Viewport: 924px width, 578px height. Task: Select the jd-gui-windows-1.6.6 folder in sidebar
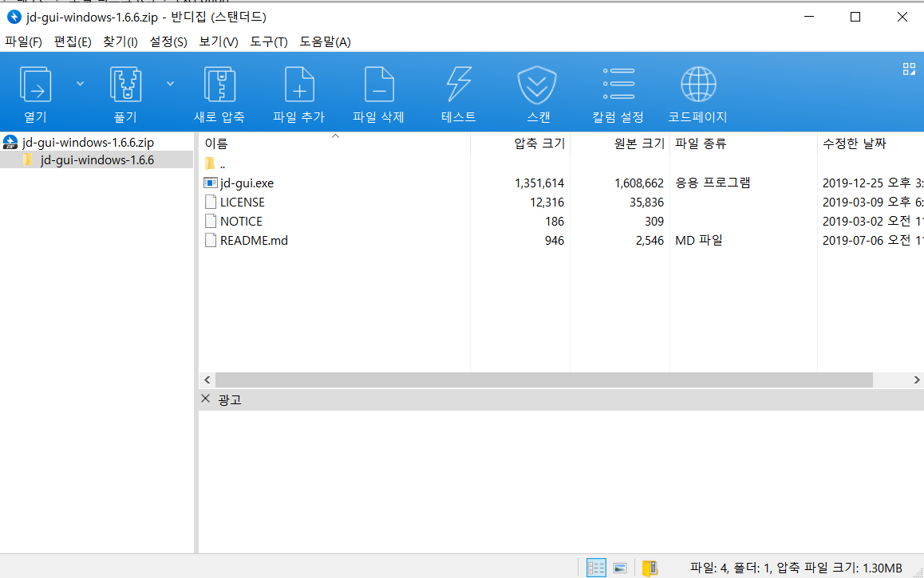98,159
